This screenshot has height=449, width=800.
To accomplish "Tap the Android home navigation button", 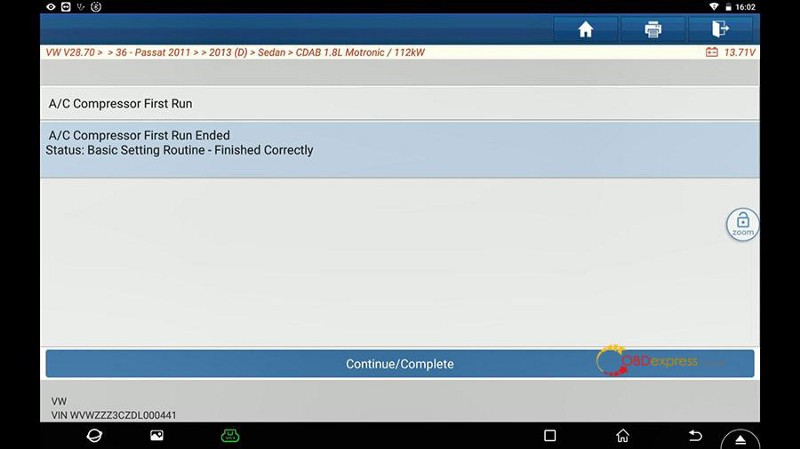I will pos(622,435).
